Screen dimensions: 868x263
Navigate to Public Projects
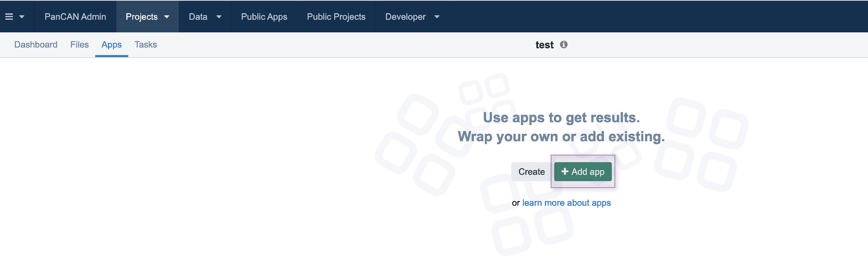336,17
